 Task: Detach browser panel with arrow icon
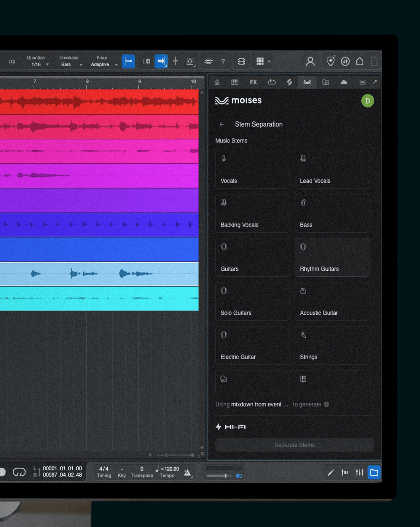pos(375,82)
